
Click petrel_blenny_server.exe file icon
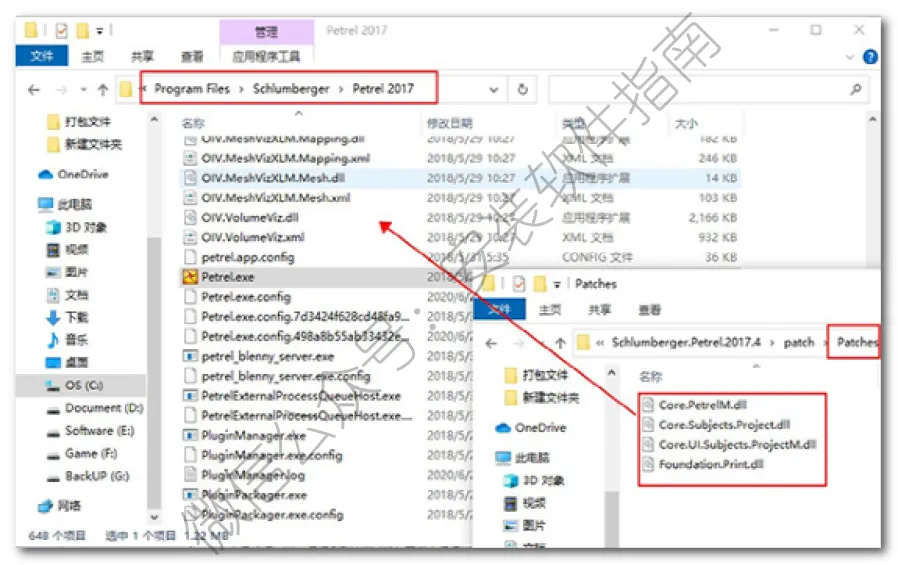190,356
